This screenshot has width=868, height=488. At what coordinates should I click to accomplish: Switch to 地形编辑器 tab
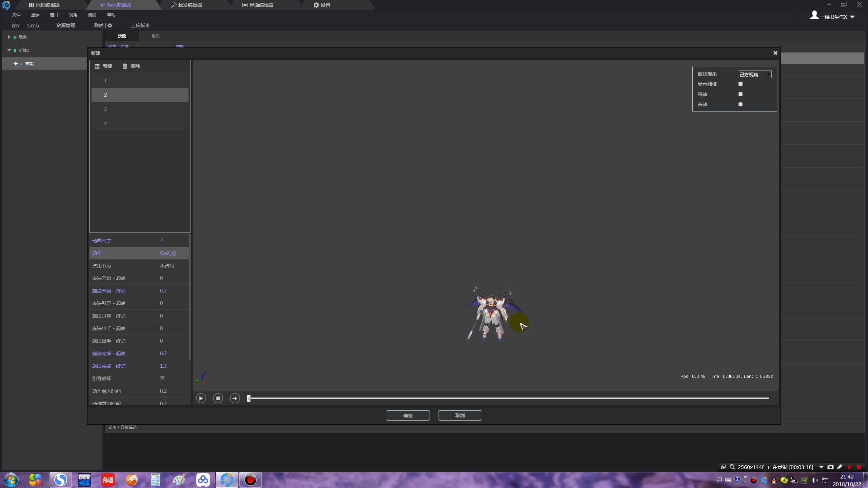pos(44,5)
